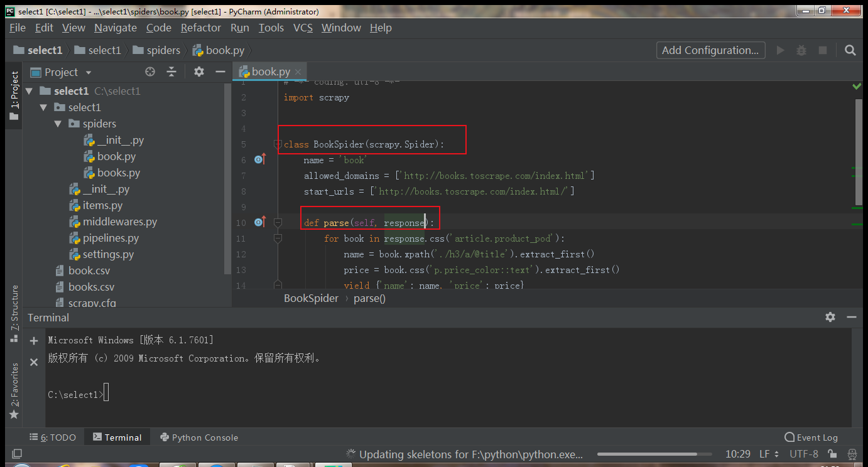Image resolution: width=868 pixels, height=467 pixels.
Task: Click the Add Configuration... button
Action: click(710, 50)
